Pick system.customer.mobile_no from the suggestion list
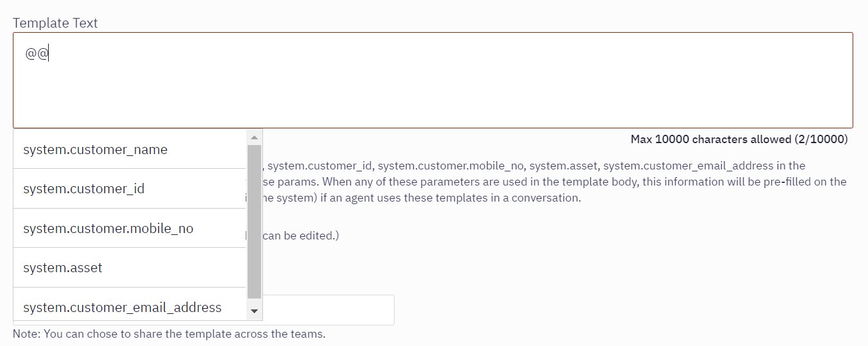 [x=129, y=229]
